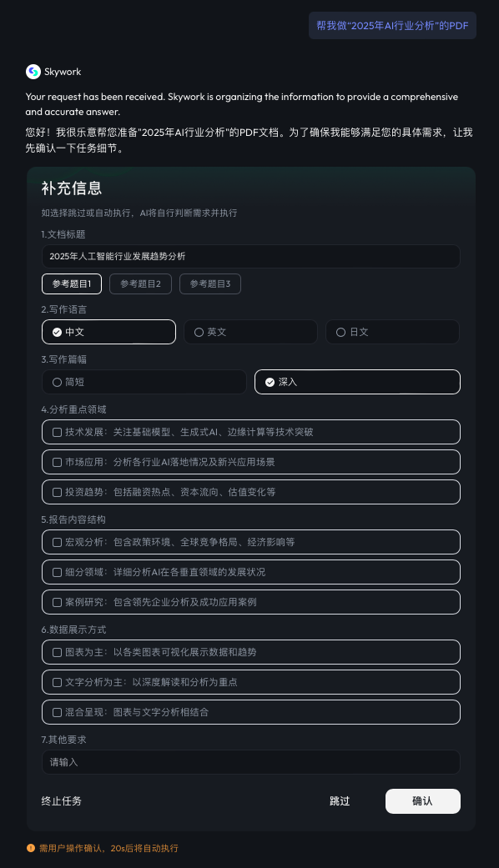The image size is (499, 868).
Task: Focus the 其他要求 text input field
Action: [x=251, y=762]
